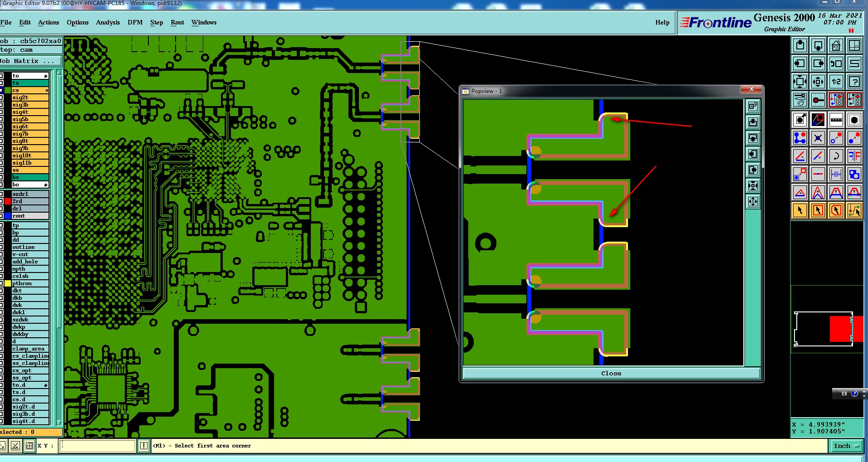
Task: Click the zoom in icon in Popview
Action: [753, 186]
